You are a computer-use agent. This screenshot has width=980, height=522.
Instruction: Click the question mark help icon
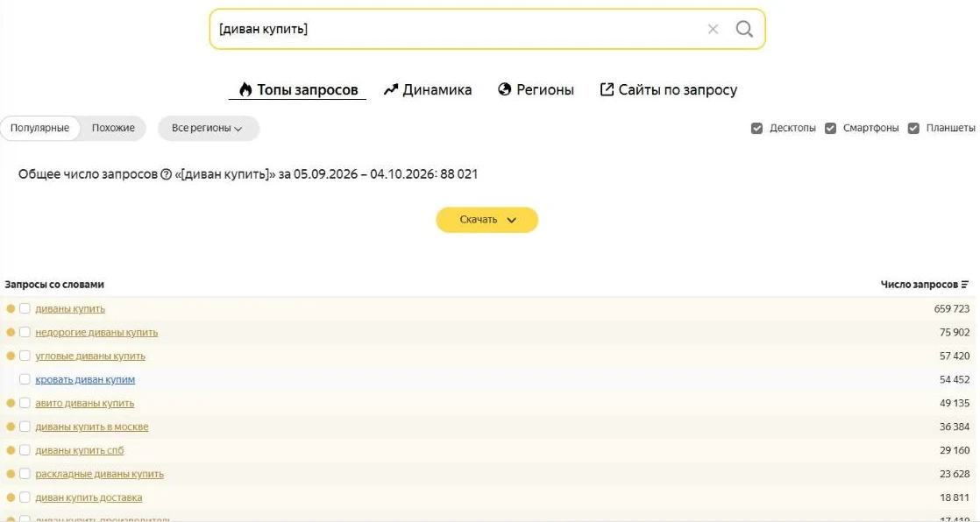(x=166, y=174)
